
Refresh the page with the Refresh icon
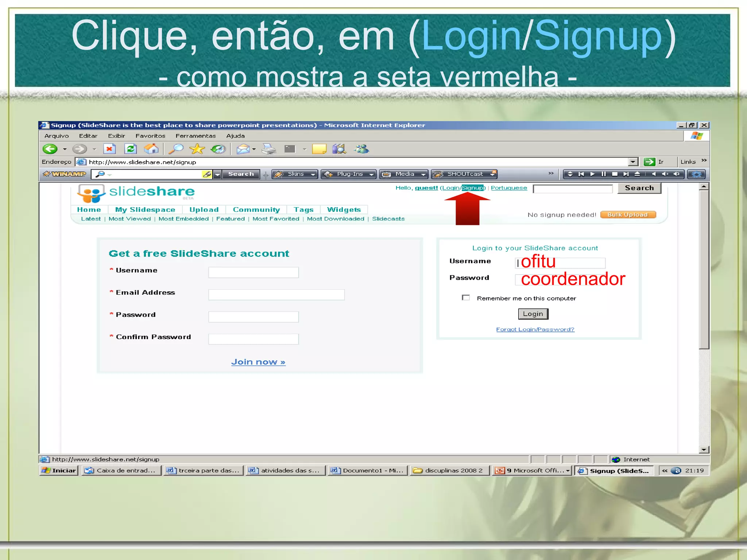coord(130,149)
